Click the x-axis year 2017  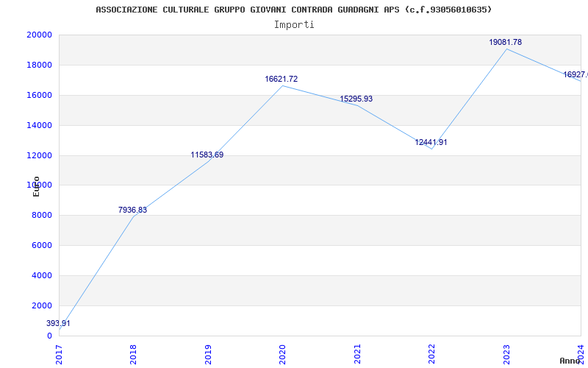59,355
